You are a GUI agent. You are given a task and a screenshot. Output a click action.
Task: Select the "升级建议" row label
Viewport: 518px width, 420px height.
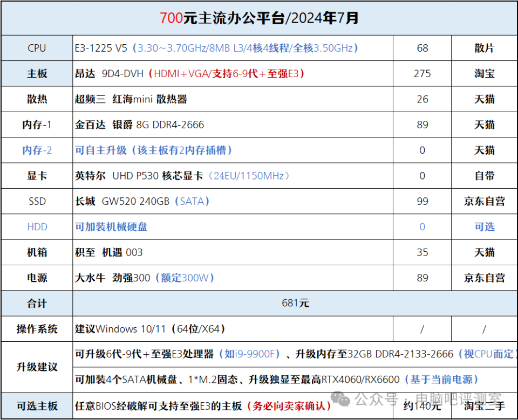[x=37, y=367]
